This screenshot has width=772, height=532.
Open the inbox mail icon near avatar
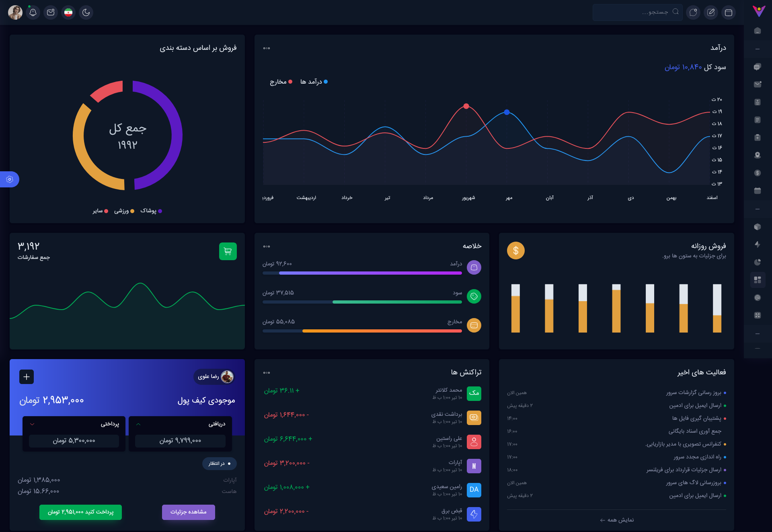[51, 12]
